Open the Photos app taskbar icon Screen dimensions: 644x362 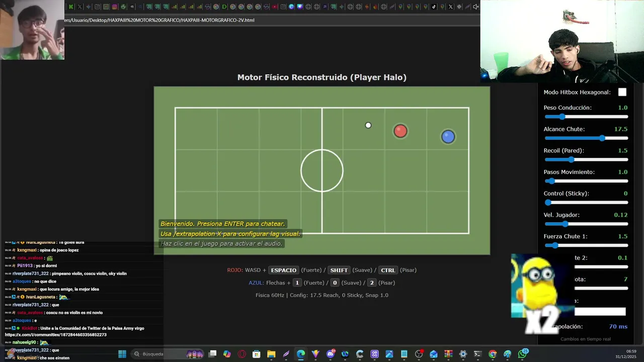pyautogui.click(x=389, y=354)
